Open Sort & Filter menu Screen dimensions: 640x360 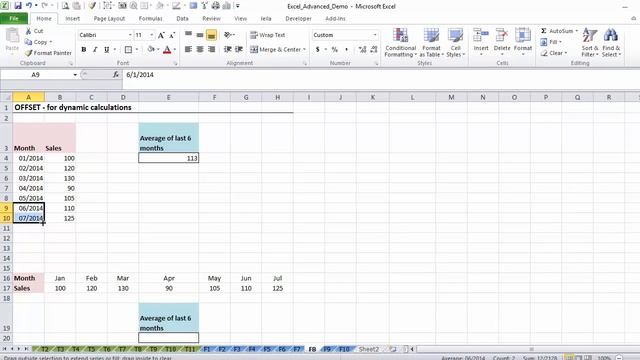click(x=590, y=42)
